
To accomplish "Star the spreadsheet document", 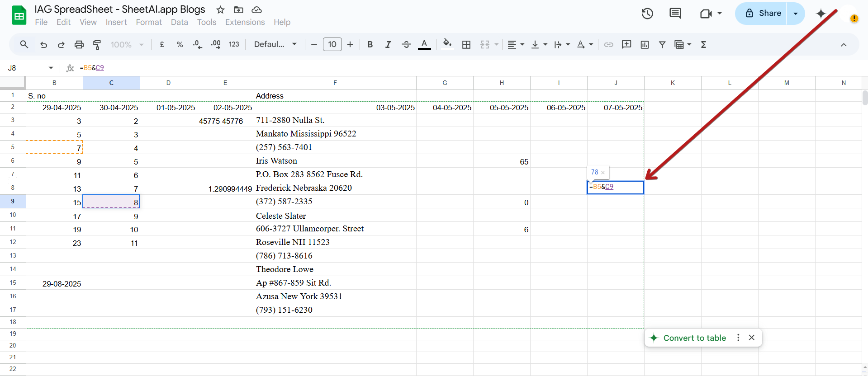I will pyautogui.click(x=220, y=9).
